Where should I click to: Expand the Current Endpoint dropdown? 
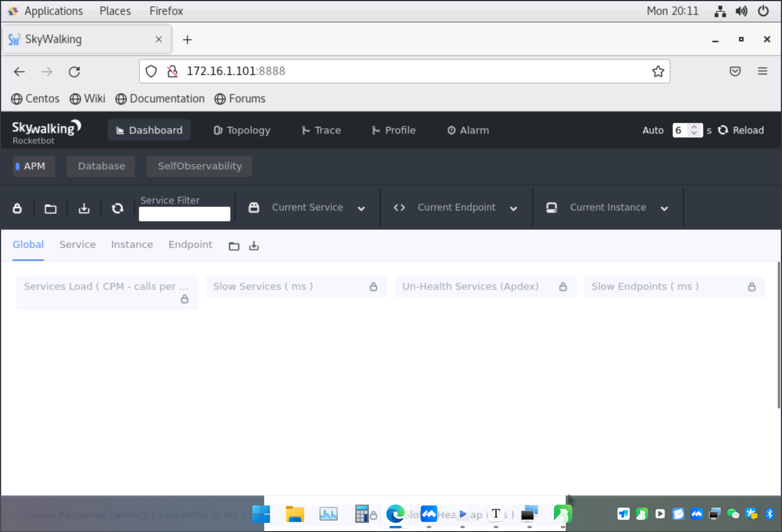tap(514, 208)
